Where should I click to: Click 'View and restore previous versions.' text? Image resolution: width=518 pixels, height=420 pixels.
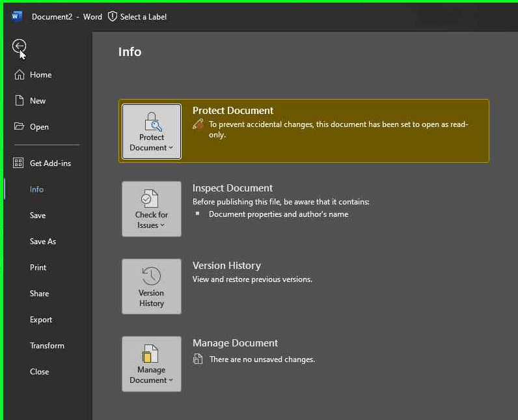point(252,279)
